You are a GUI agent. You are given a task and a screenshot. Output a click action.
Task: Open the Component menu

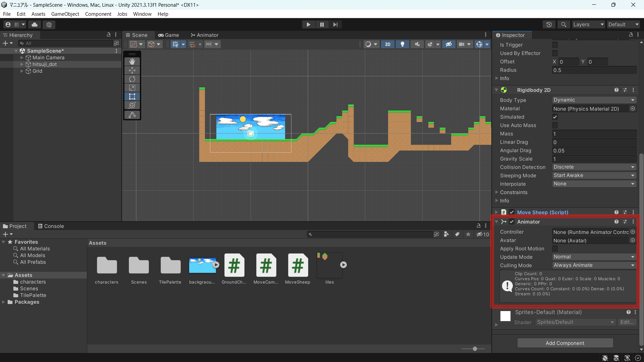click(x=98, y=14)
